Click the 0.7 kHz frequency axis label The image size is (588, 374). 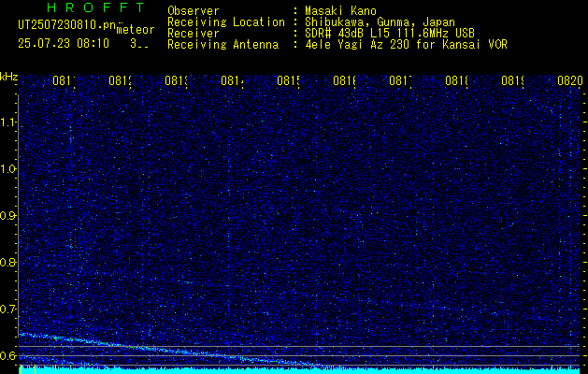point(7,309)
